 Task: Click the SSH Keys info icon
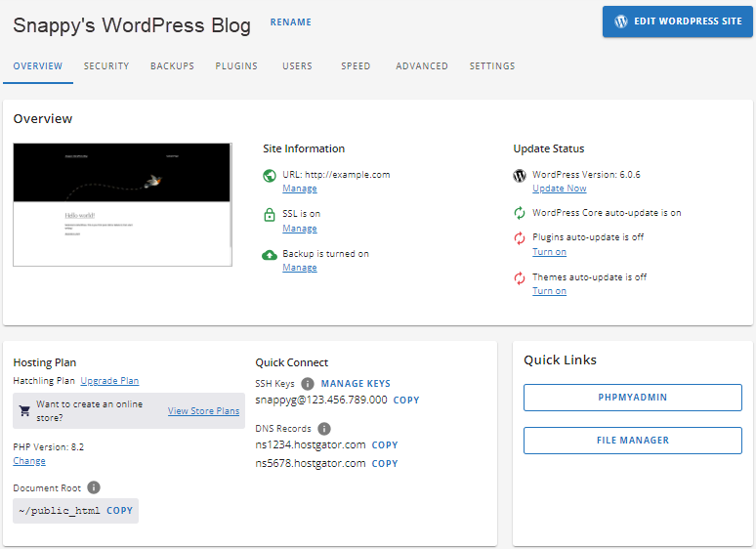coord(308,384)
